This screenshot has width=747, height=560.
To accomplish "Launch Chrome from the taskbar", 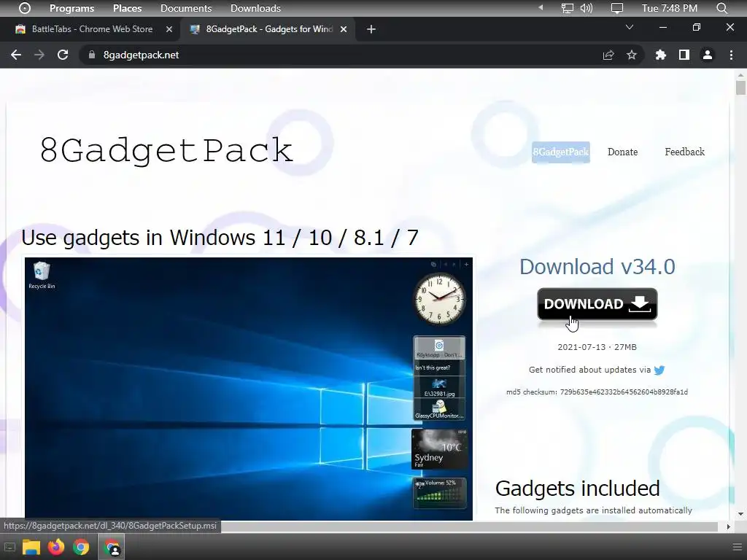I will point(81,547).
